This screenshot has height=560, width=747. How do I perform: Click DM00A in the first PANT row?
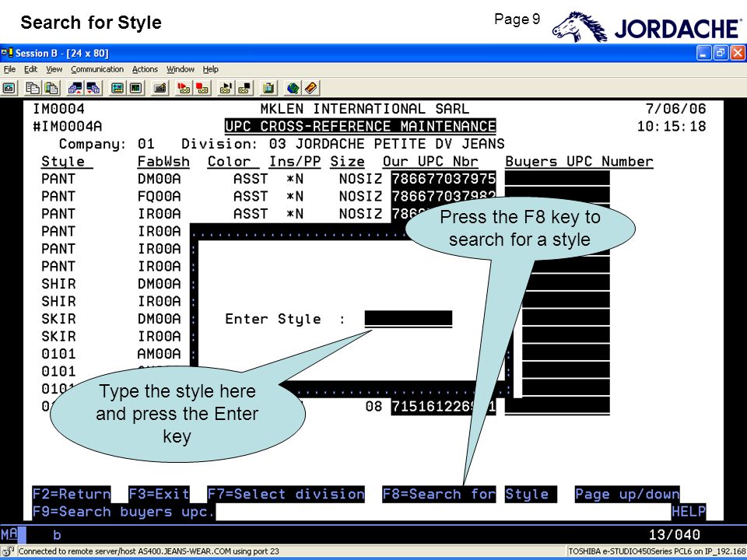[159, 179]
